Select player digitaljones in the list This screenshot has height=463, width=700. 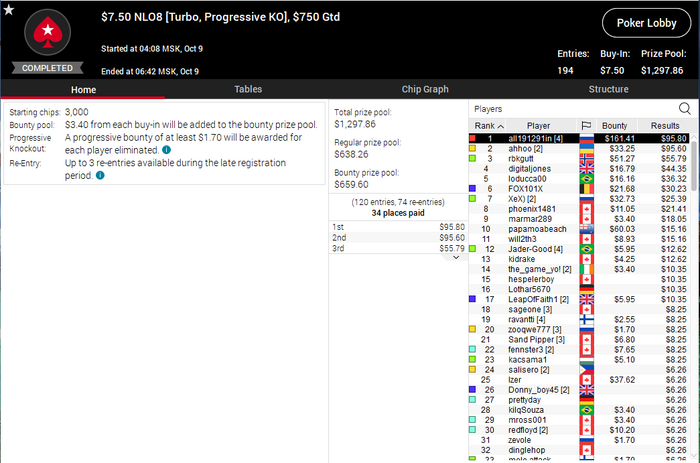[579, 169]
